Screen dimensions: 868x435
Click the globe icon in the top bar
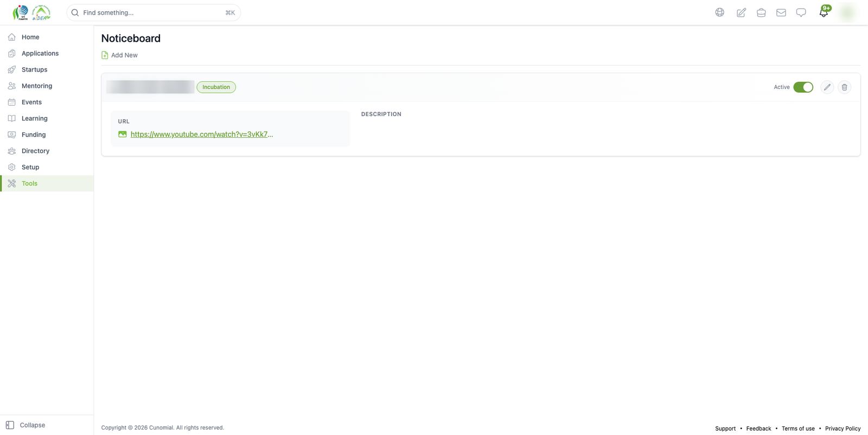pyautogui.click(x=719, y=12)
